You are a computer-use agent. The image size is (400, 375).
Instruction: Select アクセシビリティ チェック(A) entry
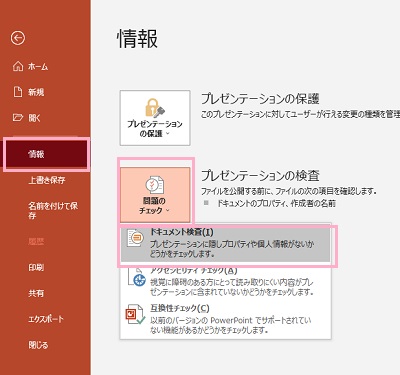coord(225,282)
